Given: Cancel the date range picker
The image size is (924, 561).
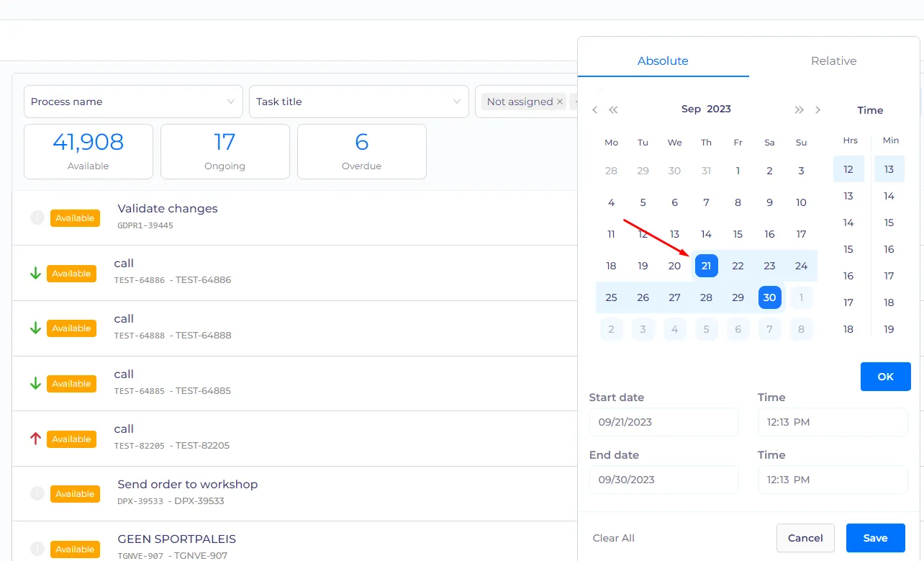Looking at the screenshot, I should coord(805,538).
